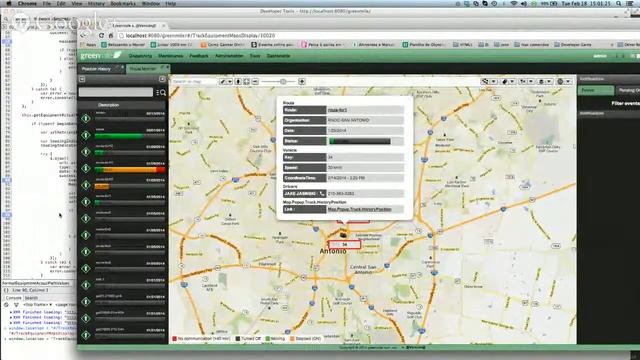Open the dropdown arrow beside the pencil tool
Screen dimensions: 640x360
230,82
